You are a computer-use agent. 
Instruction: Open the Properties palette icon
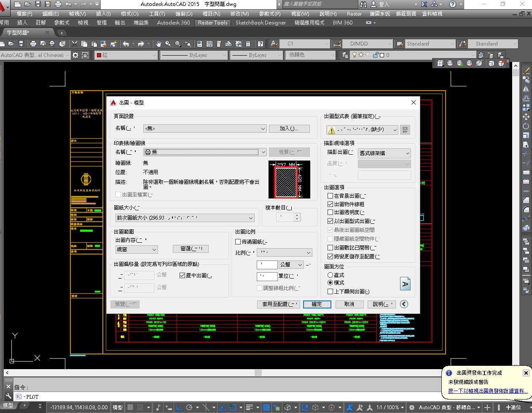pyautogui.click(x=199, y=43)
